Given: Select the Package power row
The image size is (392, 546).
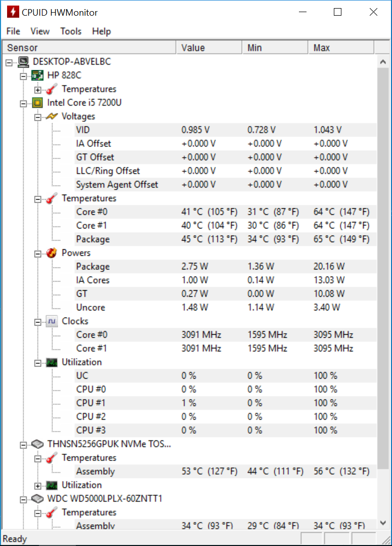Looking at the screenshot, I should pyautogui.click(x=226, y=267).
